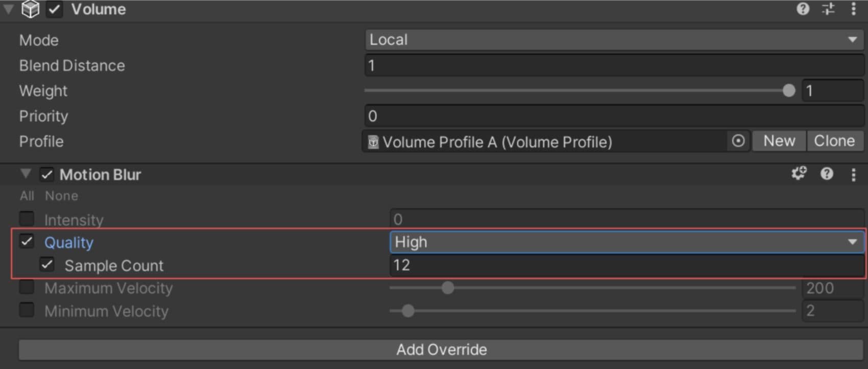Open Volume component presets
Screen dimensions: 868x369
[828, 9]
